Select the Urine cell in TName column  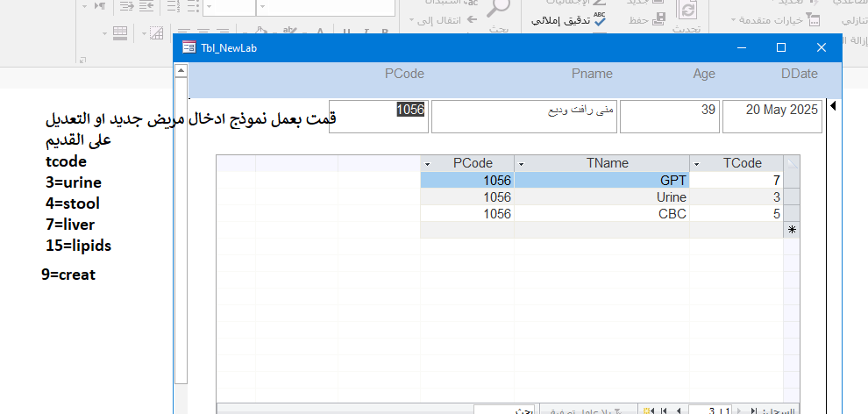tap(601, 197)
